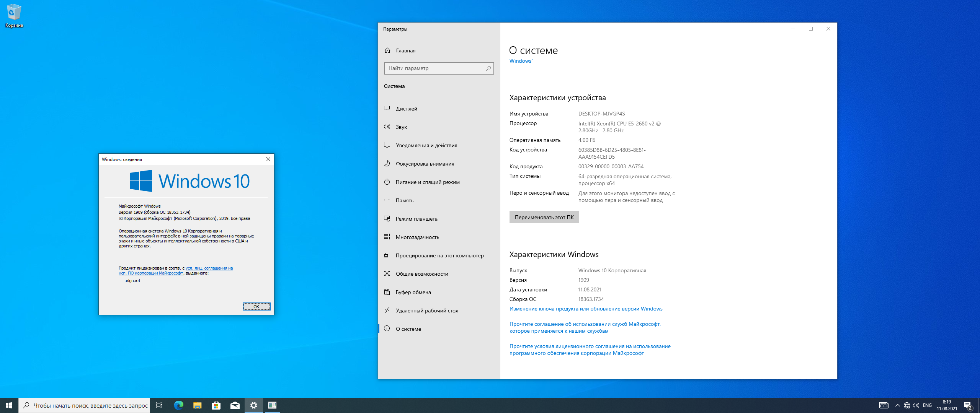Viewport: 980px width, 413px height.
Task: Open Microsoft software license terms link
Action: (x=590, y=350)
